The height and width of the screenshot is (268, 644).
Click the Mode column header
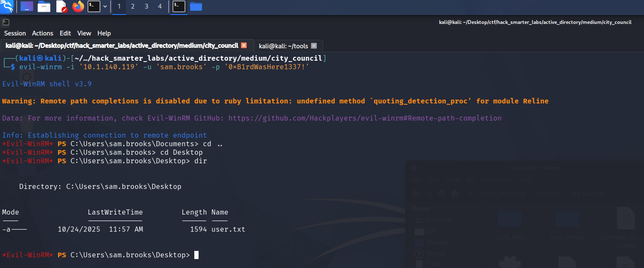11,212
